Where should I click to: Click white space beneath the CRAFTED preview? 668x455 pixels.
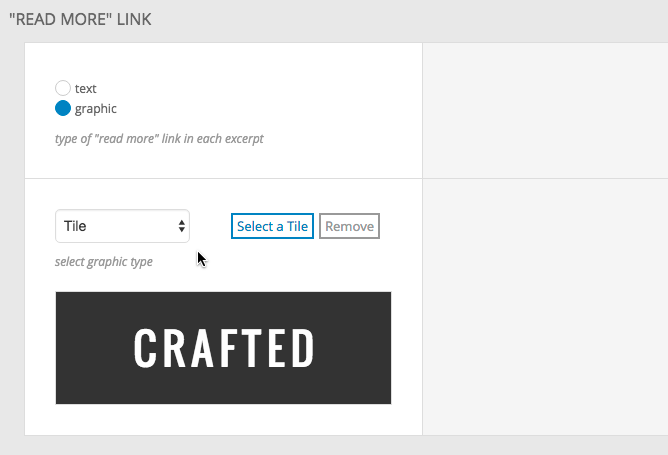pyautogui.click(x=223, y=420)
